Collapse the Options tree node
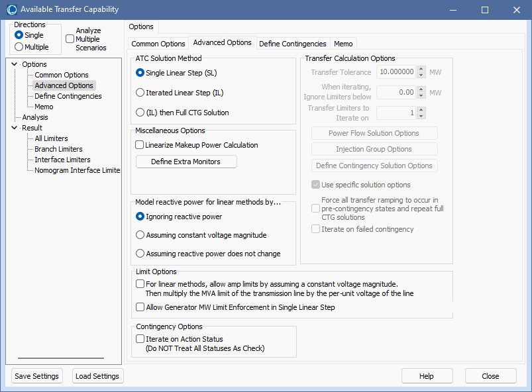 [x=15, y=64]
